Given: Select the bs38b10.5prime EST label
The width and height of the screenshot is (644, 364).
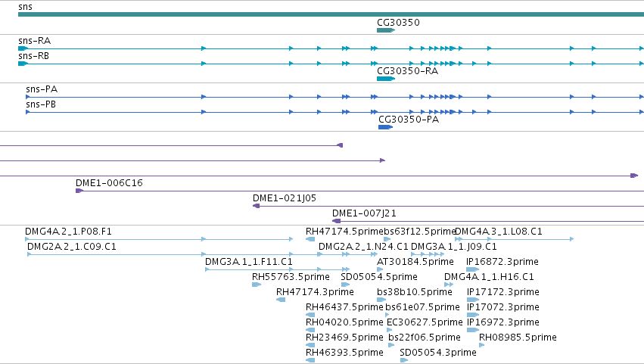Looking at the screenshot, I should pyautogui.click(x=415, y=292).
